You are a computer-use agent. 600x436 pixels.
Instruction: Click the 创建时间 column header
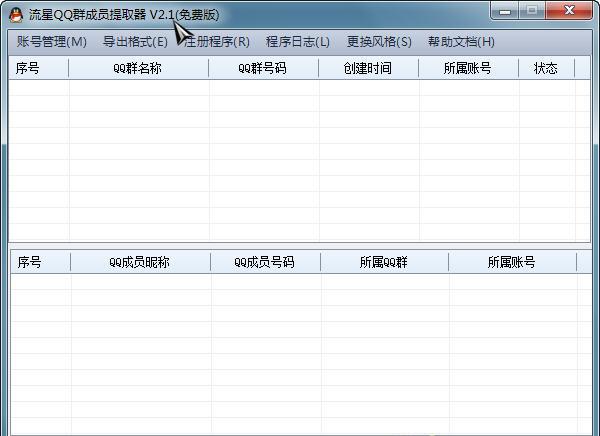(x=368, y=69)
